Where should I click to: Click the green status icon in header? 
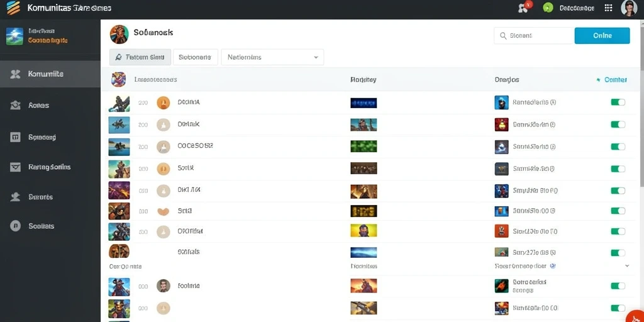coord(548,8)
